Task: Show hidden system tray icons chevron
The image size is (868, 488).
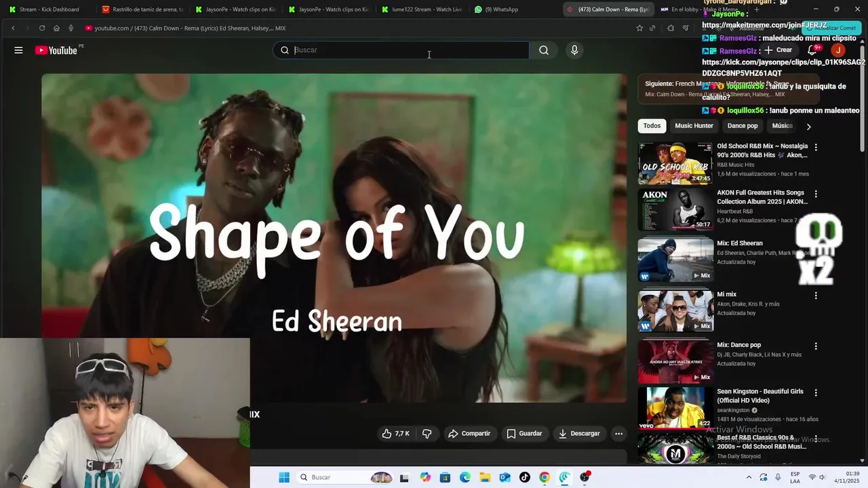Action: click(749, 477)
